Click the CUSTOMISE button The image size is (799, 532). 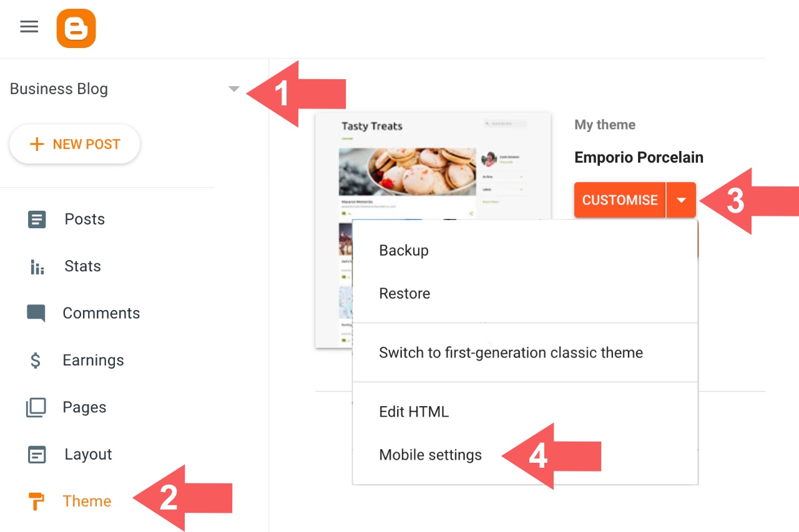[x=620, y=200]
